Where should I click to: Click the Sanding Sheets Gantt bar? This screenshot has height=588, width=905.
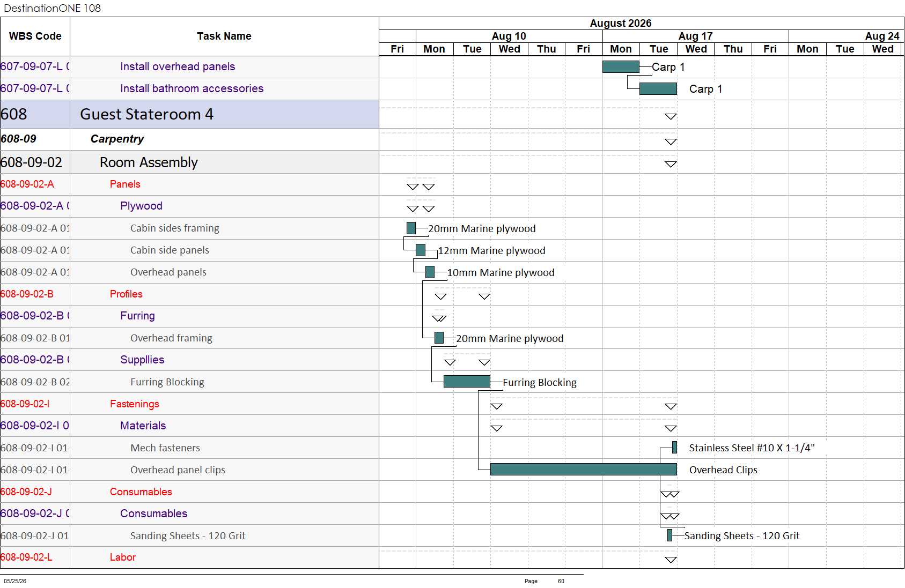(669, 535)
